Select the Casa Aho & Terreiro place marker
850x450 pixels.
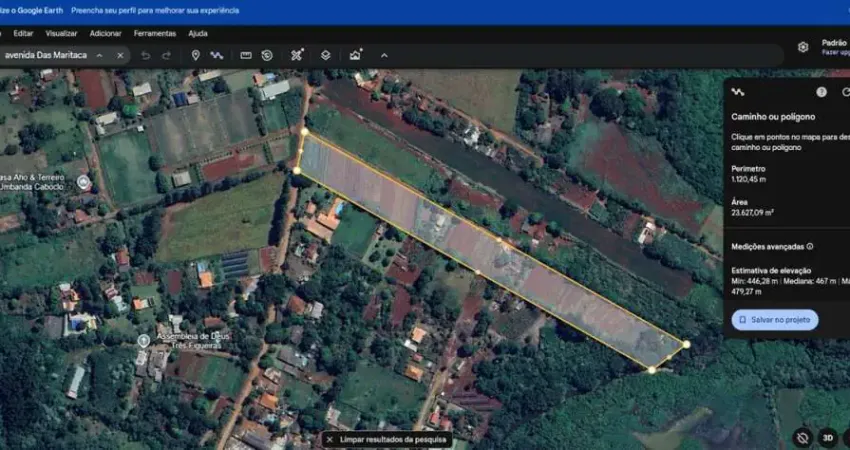83,182
